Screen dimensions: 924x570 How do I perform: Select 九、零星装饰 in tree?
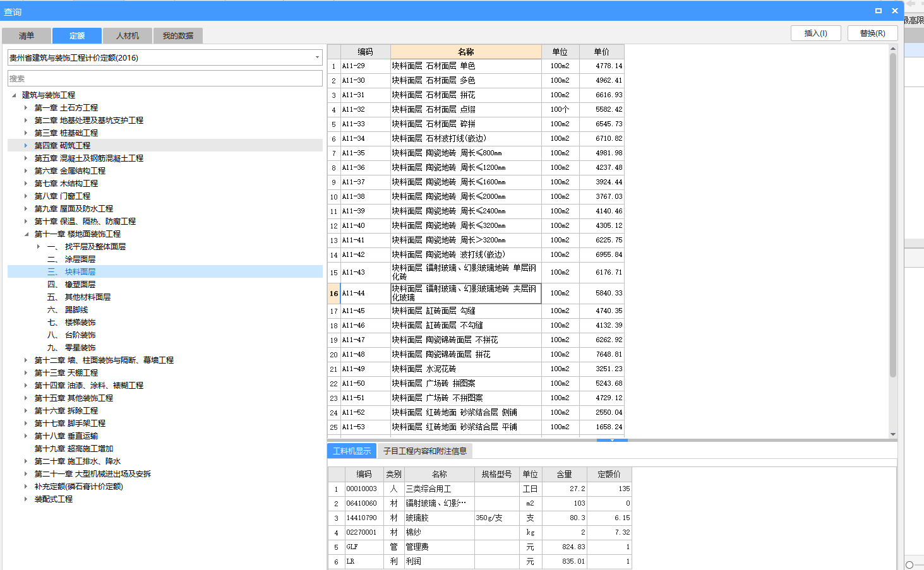71,348
